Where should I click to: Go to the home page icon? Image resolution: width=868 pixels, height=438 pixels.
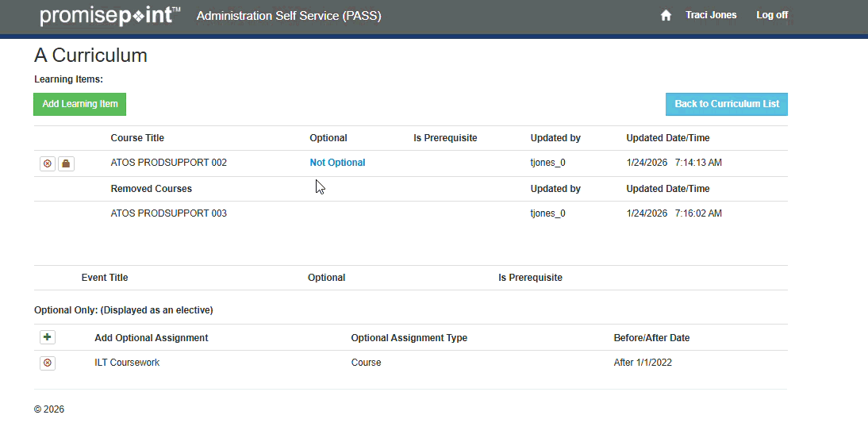tap(666, 16)
